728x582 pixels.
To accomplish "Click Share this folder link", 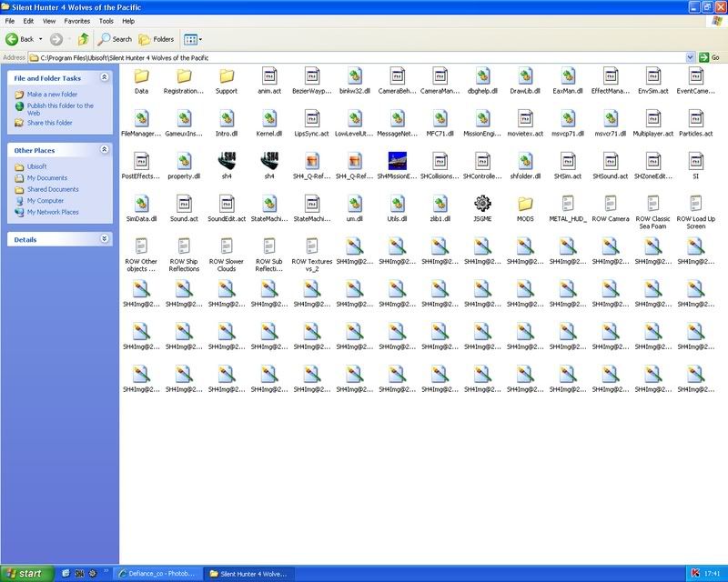I will point(50,123).
